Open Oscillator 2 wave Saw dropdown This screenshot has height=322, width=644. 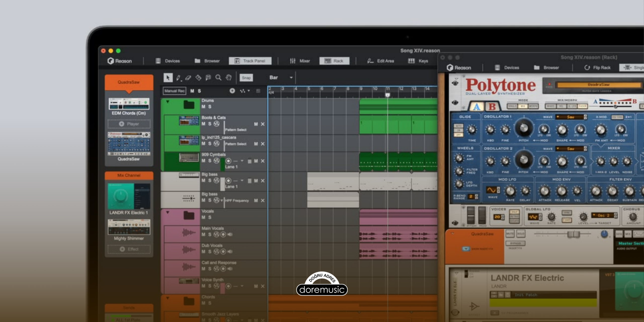point(571,149)
